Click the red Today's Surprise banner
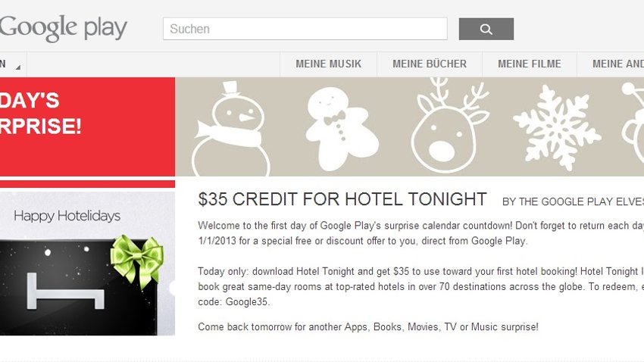Image resolution: width=644 pixels, height=362 pixels. pyautogui.click(x=87, y=126)
